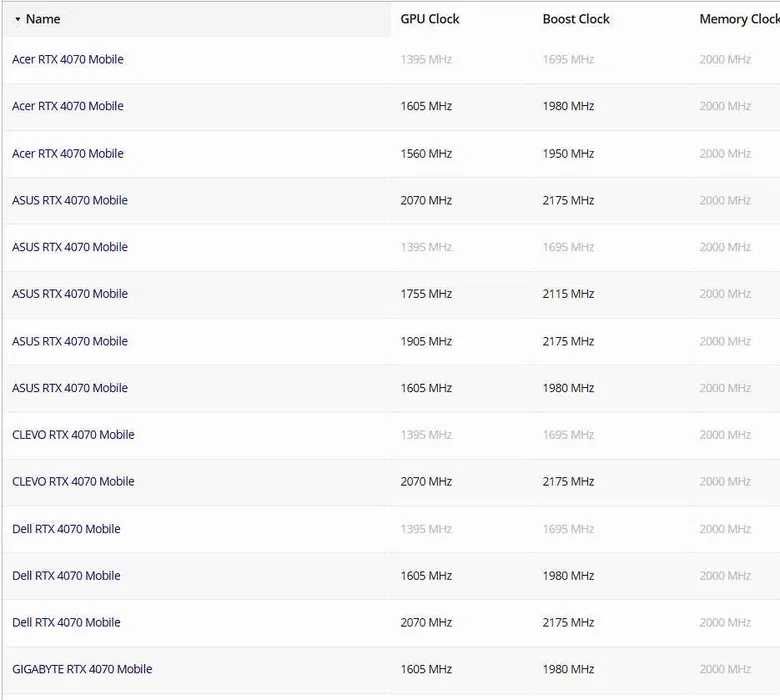Click 1980 MHz boost clock in GIGABYTE row

(569, 669)
